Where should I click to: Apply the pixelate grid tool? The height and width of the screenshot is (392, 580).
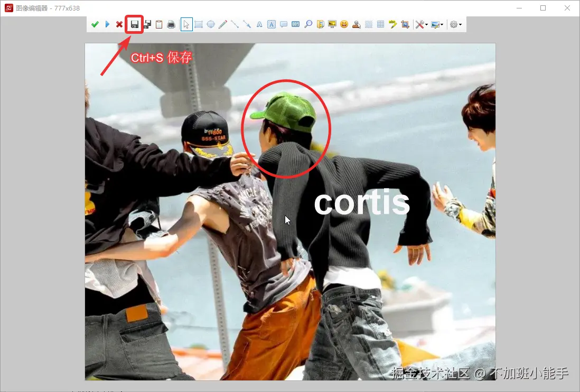click(381, 24)
